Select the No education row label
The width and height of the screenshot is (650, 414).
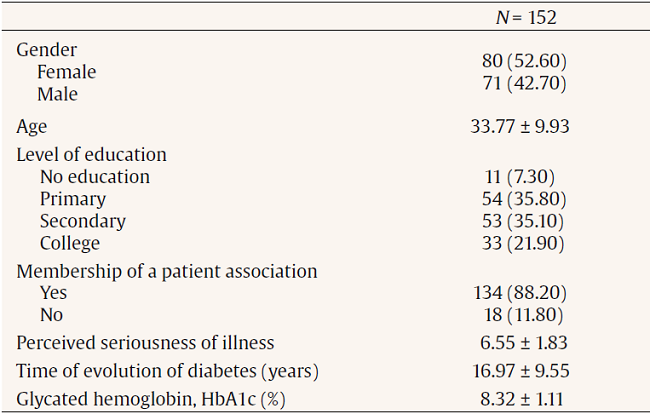tap(95, 177)
